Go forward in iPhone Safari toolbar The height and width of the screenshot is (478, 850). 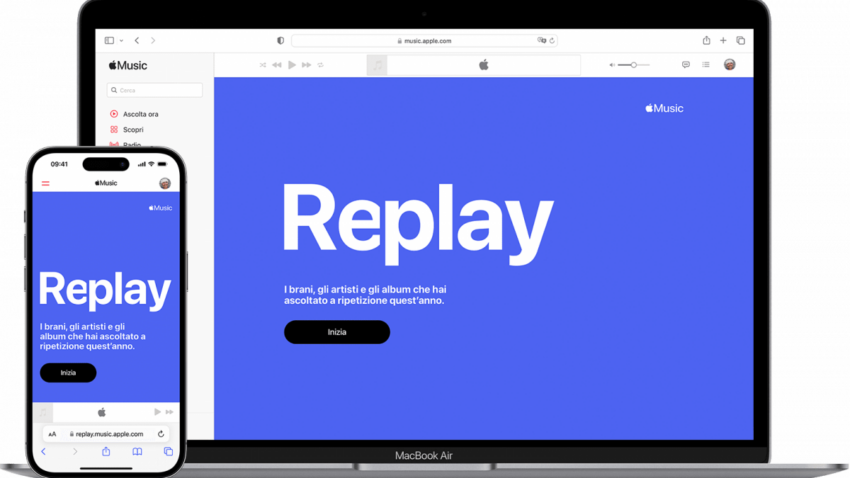point(75,451)
